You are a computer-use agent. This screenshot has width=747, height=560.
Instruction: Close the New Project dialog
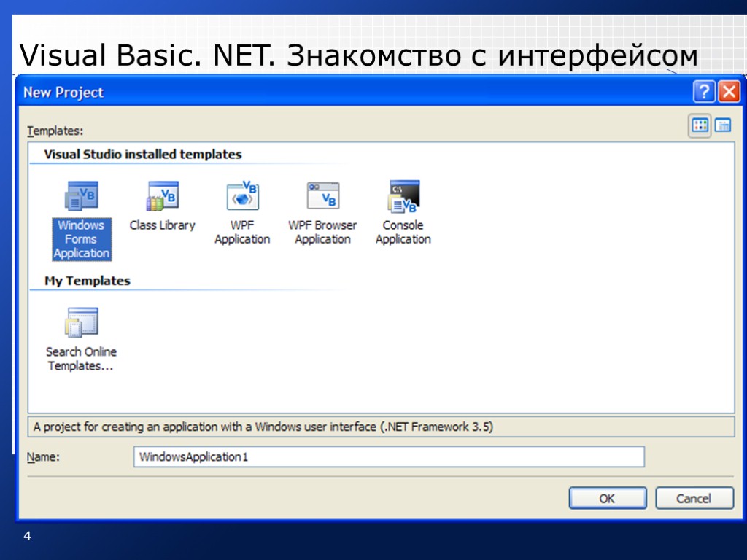point(729,91)
